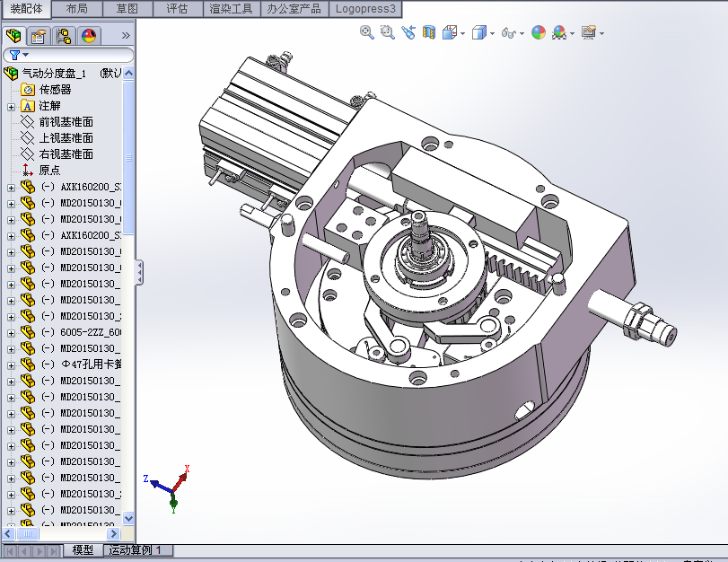
Task: Switch to the 草图 ribbon tab
Action: click(x=127, y=8)
